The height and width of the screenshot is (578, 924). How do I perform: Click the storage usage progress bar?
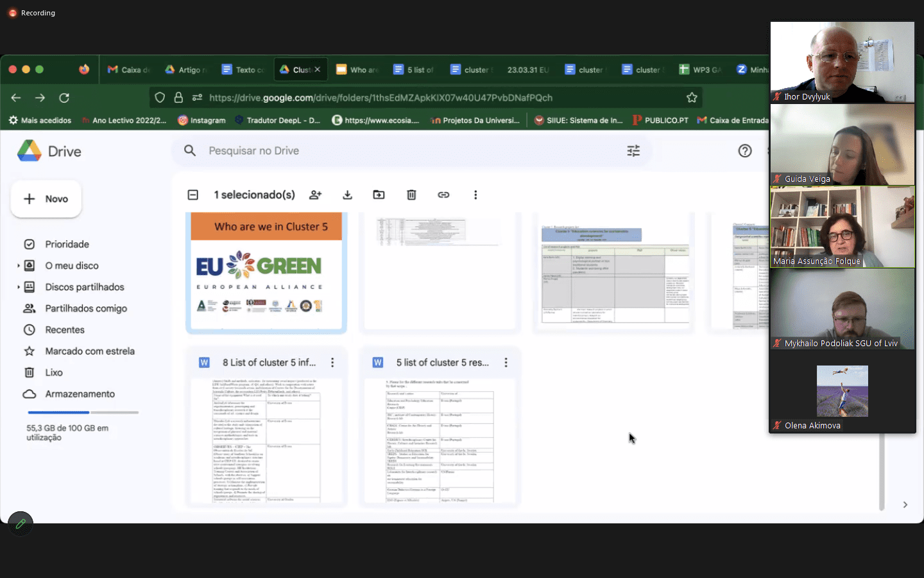pos(83,412)
